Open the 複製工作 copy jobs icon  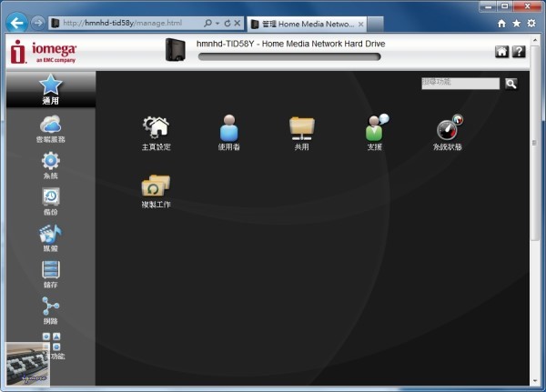pos(156,191)
